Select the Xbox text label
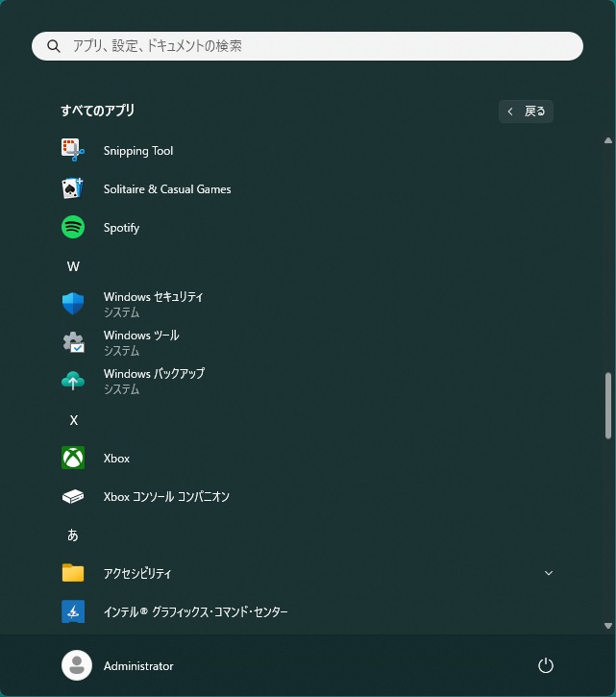The height and width of the screenshot is (697, 616). click(x=116, y=459)
